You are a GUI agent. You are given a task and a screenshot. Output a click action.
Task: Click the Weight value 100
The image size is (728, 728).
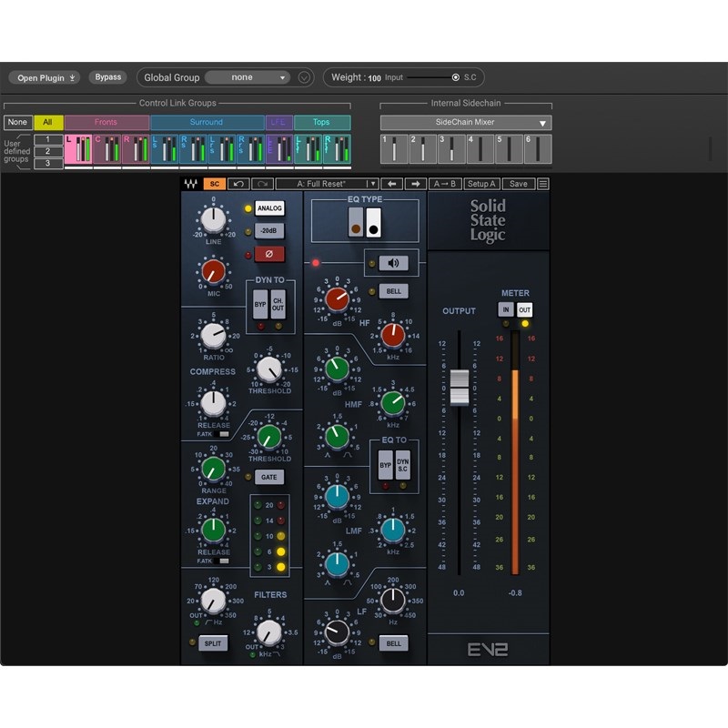click(x=374, y=78)
